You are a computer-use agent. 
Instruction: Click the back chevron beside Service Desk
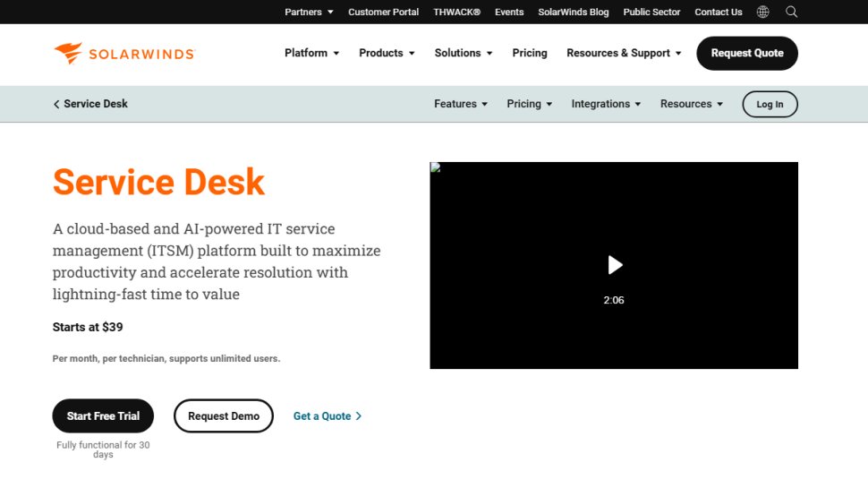click(55, 104)
